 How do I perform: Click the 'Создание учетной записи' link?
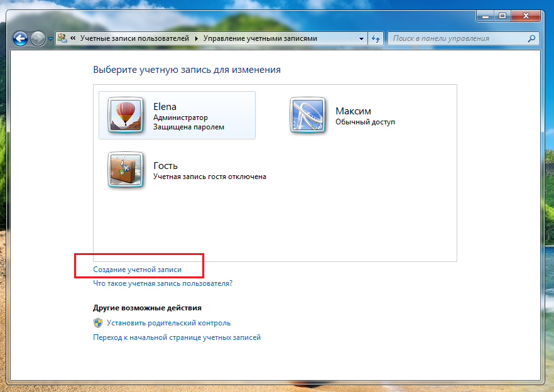pos(137,269)
